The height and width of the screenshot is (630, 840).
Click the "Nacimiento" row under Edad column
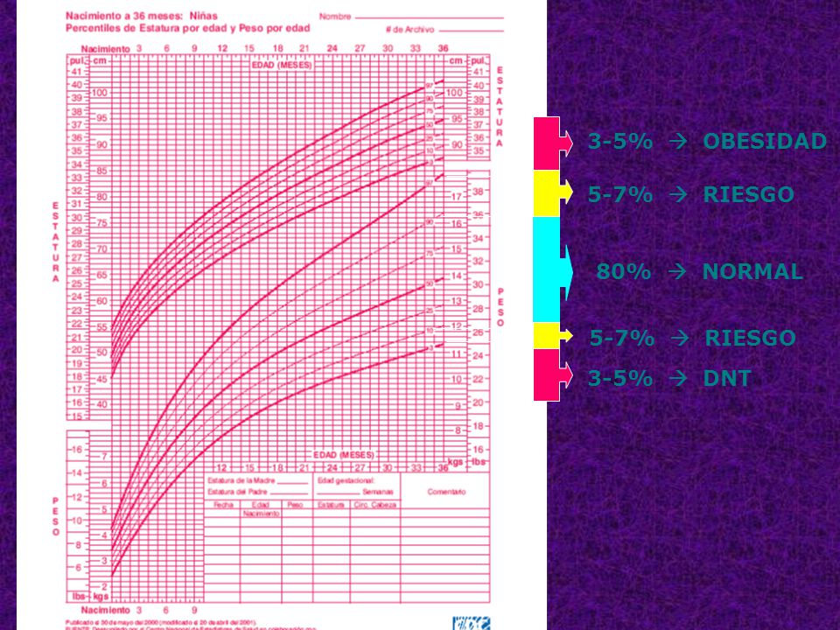261,514
